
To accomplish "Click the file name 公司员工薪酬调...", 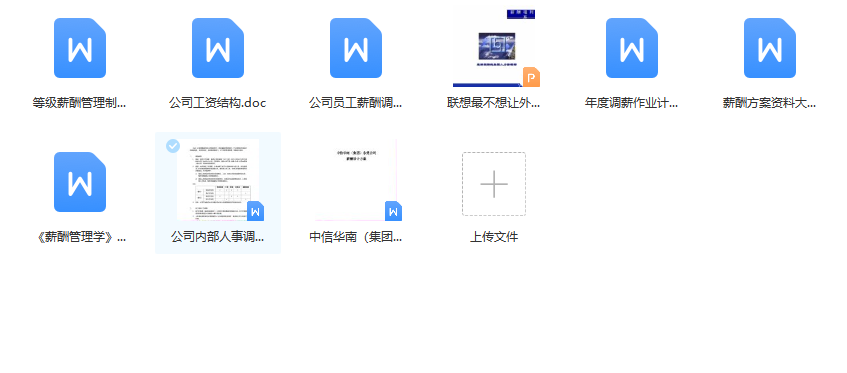I will (x=356, y=103).
